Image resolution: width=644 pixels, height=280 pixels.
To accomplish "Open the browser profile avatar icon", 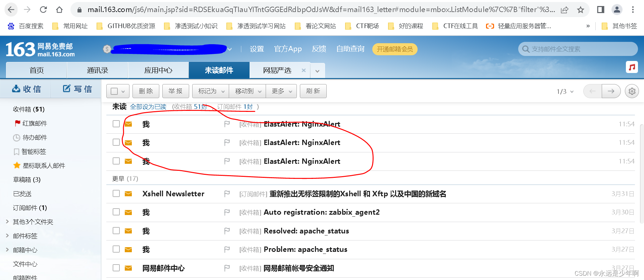I will [x=617, y=10].
